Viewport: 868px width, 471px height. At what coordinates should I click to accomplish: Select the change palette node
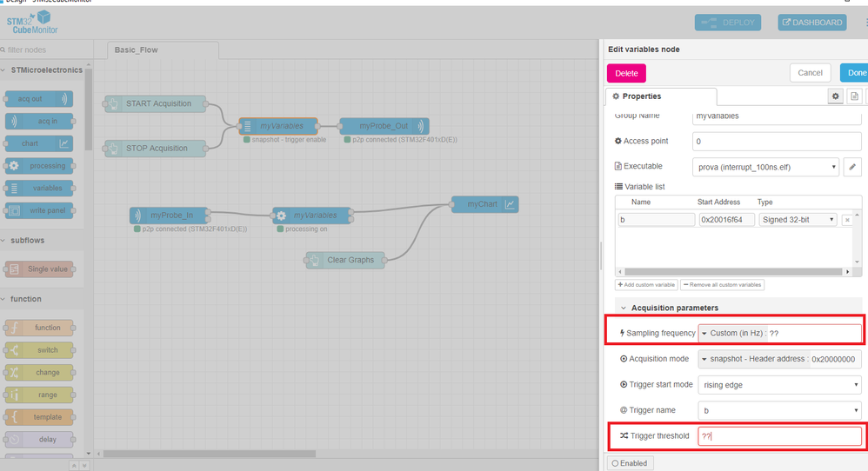coord(39,373)
